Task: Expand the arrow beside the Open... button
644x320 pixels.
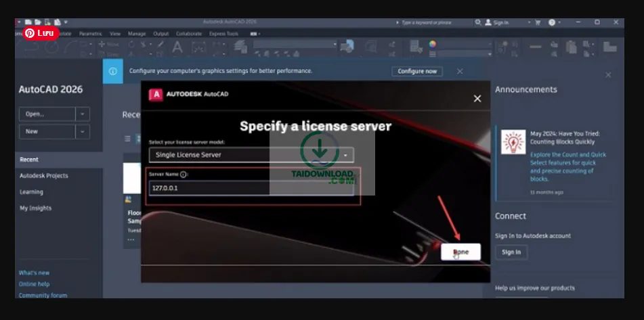Action: 83,114
